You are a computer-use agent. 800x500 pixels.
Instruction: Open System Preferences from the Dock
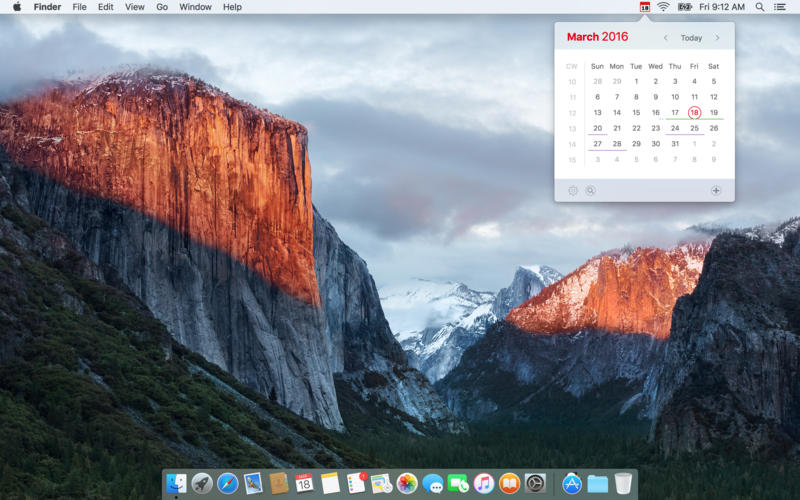535,483
